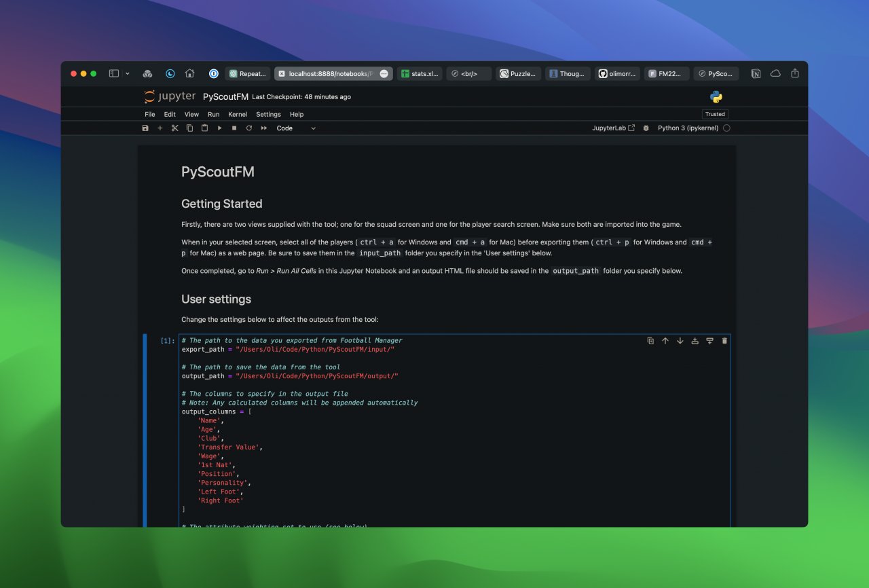Duplicate the cell using the cell toolbar icon

point(650,341)
